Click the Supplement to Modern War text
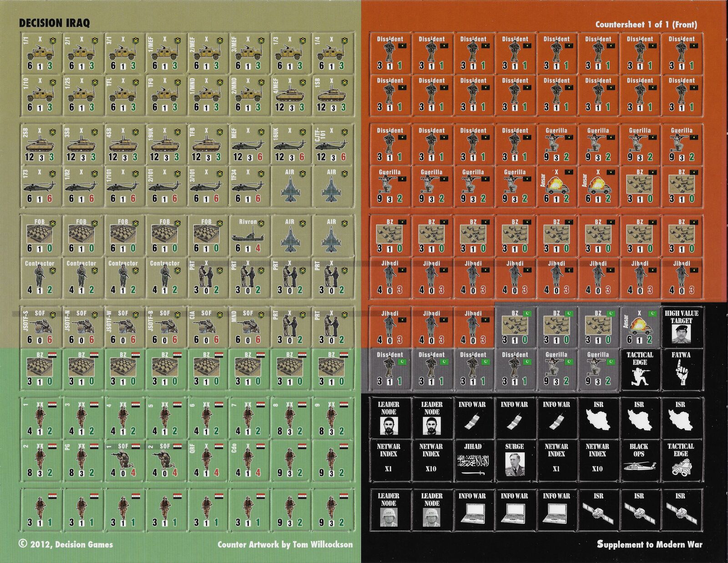The width and height of the screenshot is (728, 563). click(649, 544)
